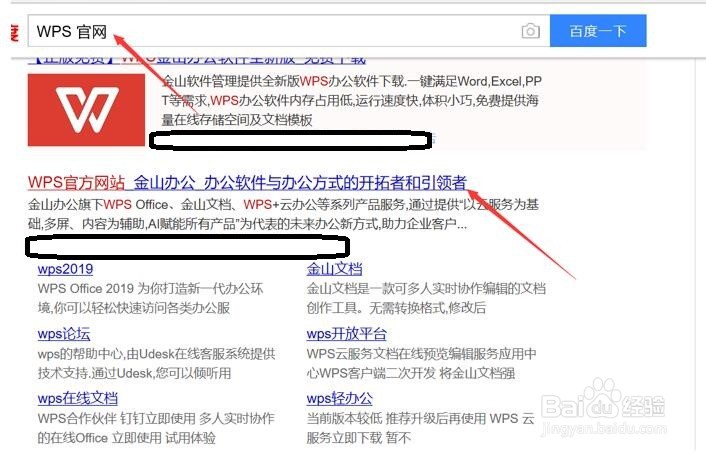Focus the search box containing WPS 官网
Image resolution: width=706 pixels, height=453 pixels.
289,31
